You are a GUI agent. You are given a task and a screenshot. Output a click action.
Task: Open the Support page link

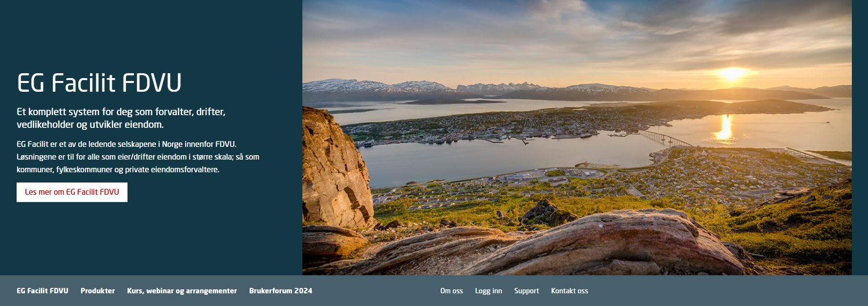527,291
